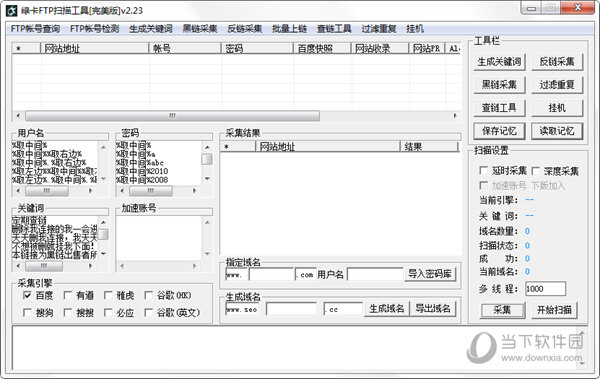Uncheck the 百度 search engine checkbox
The width and height of the screenshot is (600, 379).
point(27,295)
